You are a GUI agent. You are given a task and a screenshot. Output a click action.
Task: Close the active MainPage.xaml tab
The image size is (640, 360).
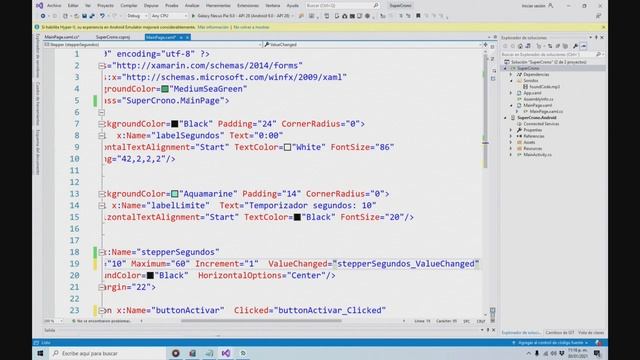click(x=187, y=37)
